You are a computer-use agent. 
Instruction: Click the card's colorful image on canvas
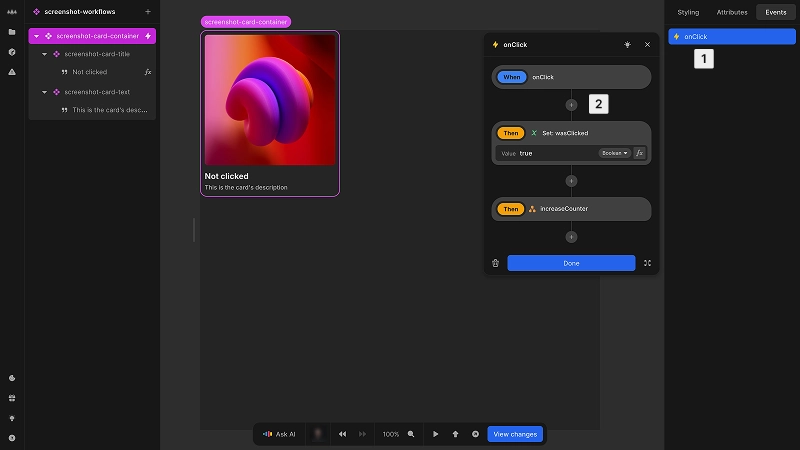point(270,100)
